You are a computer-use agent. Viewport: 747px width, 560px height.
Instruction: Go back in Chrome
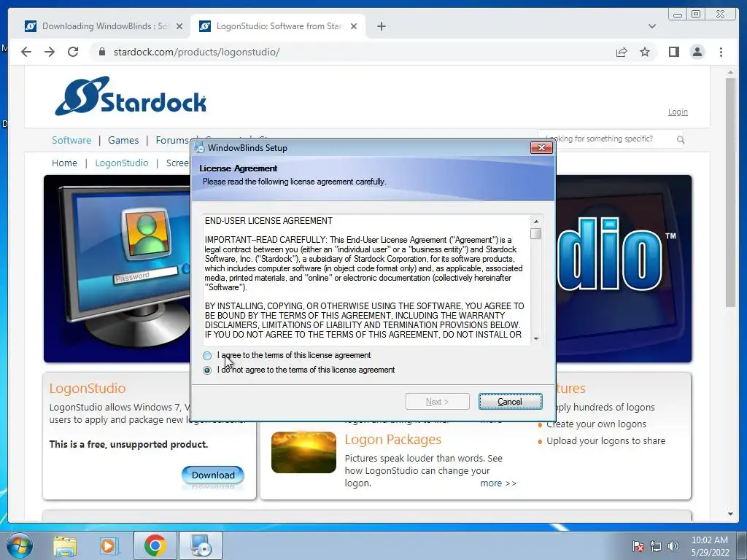point(26,52)
